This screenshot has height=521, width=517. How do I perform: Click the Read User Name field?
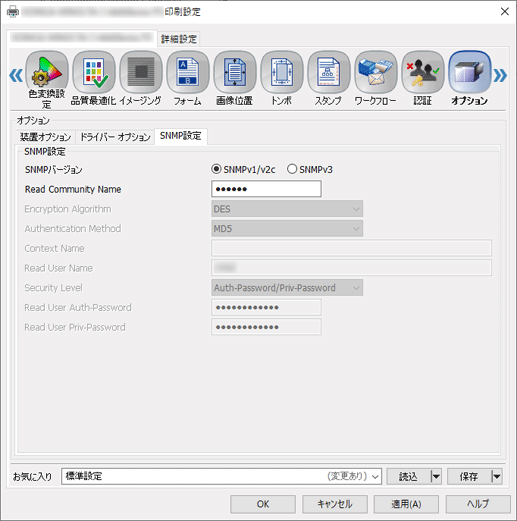[351, 268]
